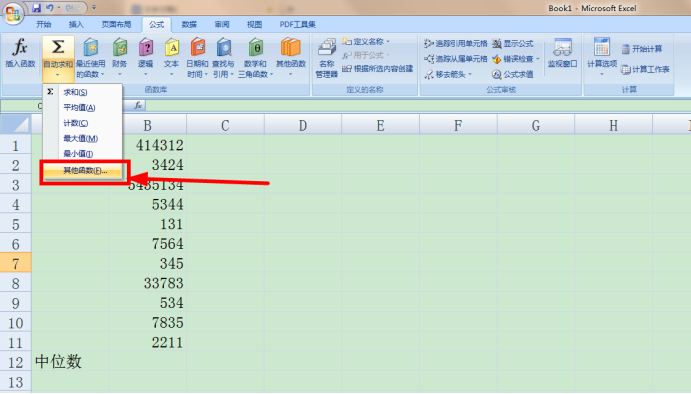The width and height of the screenshot is (691, 394).
Task: Open the Name Manager icon
Action: point(327,48)
